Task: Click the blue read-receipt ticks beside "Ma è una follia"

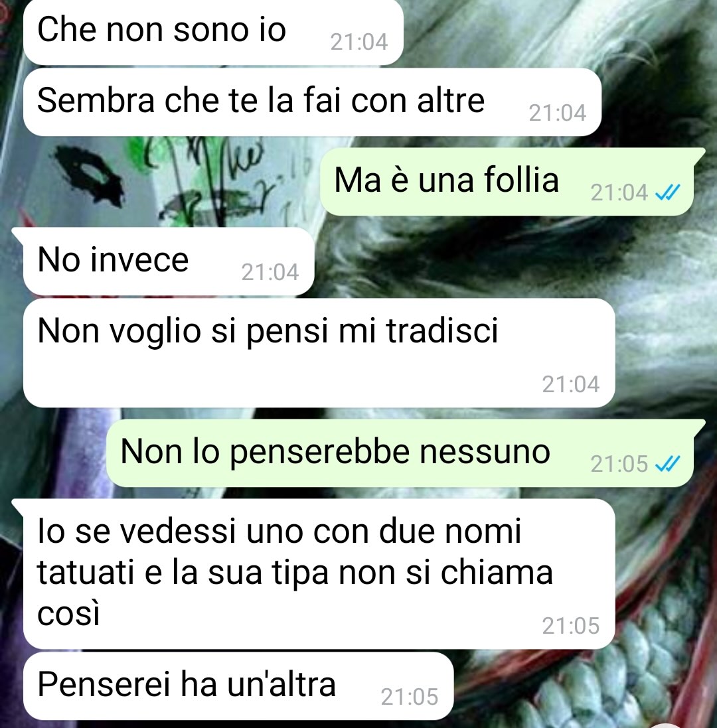Action: click(668, 192)
